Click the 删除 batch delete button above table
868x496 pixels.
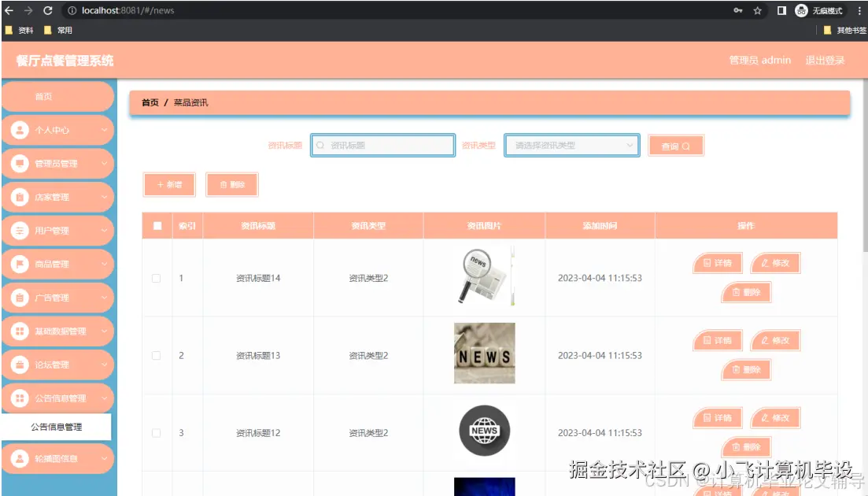(x=232, y=184)
